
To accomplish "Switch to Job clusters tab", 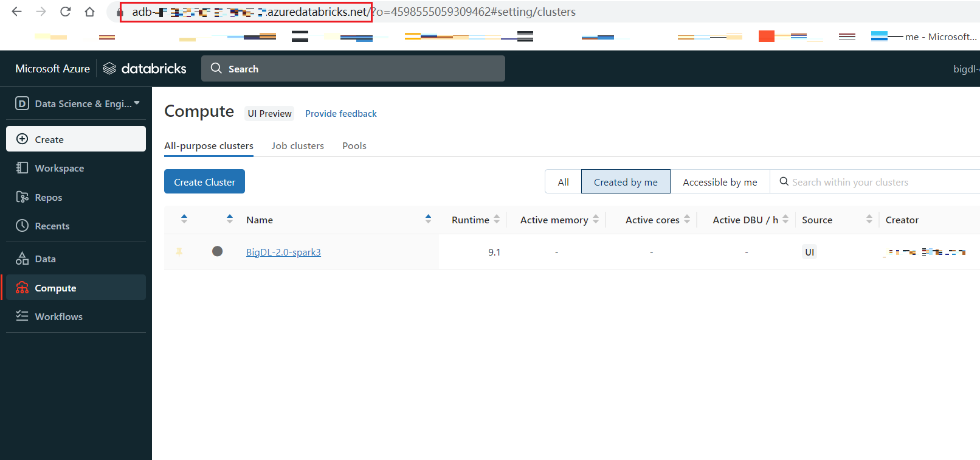I will (297, 146).
